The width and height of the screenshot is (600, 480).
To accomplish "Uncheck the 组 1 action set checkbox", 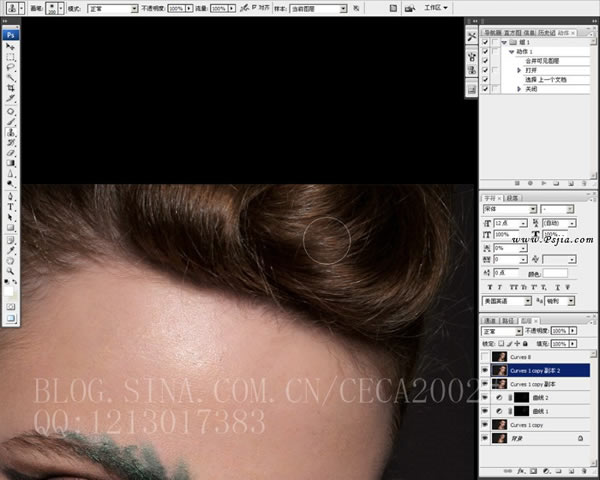I will tap(485, 42).
